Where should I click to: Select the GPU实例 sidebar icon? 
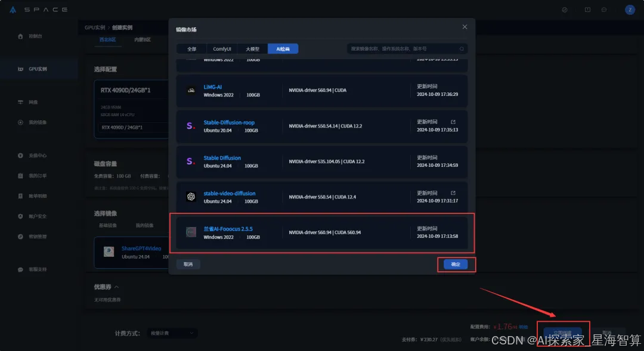20,69
